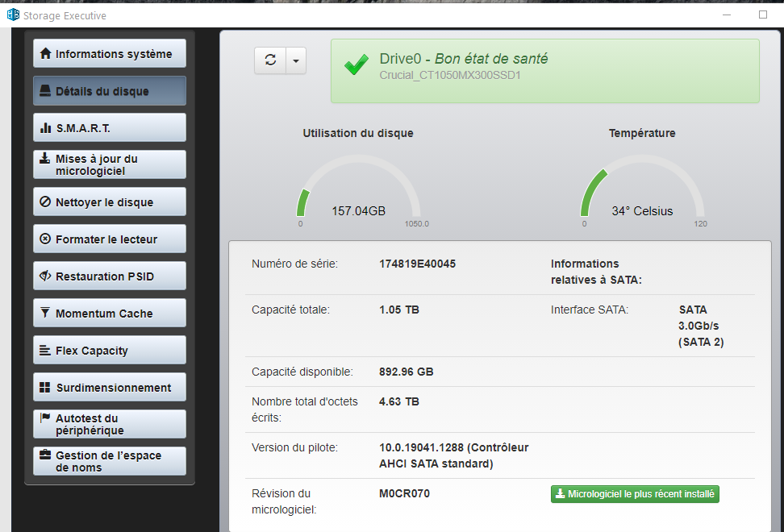
Task: Maximize the Storage Executive window
Action: click(x=763, y=15)
